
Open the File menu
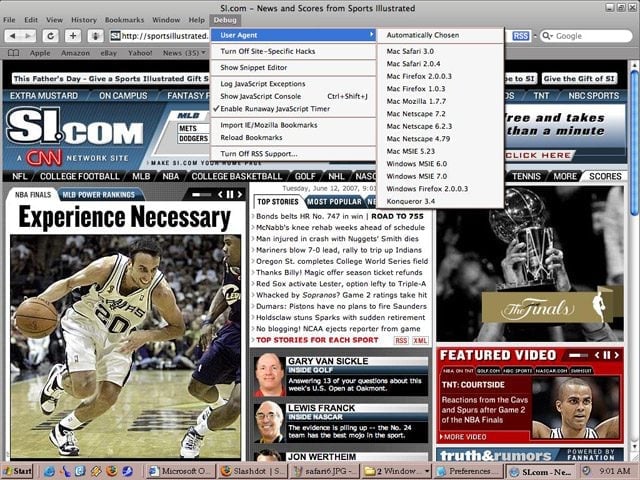pyautogui.click(x=9, y=20)
